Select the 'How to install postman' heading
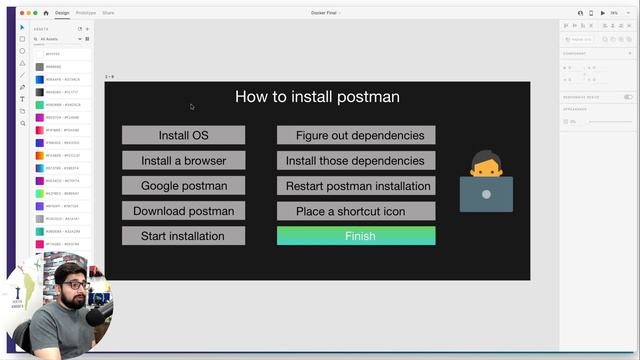640x360 pixels. [317, 97]
